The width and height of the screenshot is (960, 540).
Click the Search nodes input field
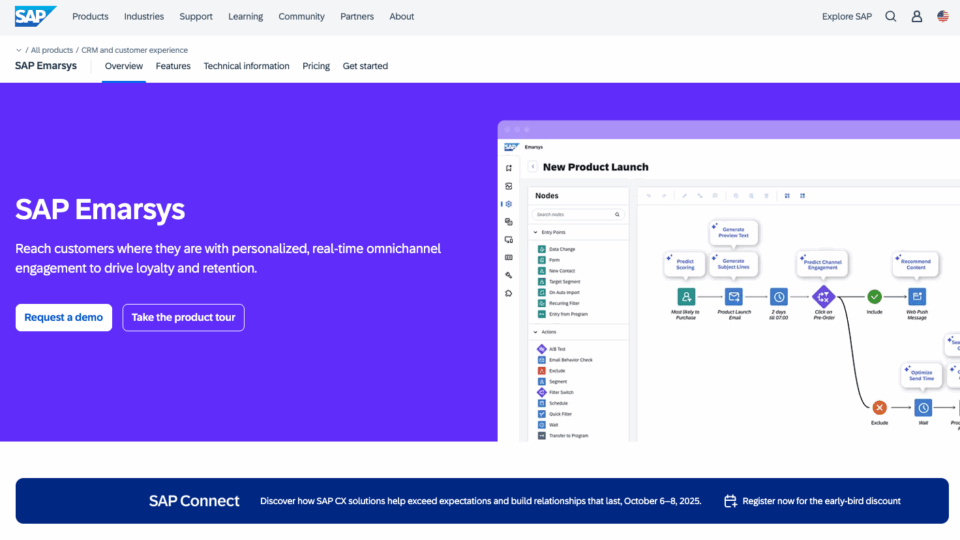tap(577, 214)
